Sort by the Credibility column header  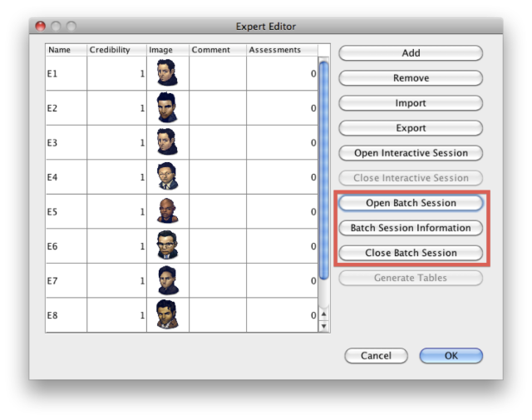point(116,50)
